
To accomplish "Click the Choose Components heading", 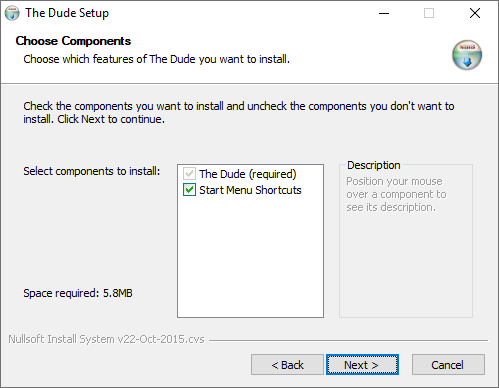I will pos(73,41).
